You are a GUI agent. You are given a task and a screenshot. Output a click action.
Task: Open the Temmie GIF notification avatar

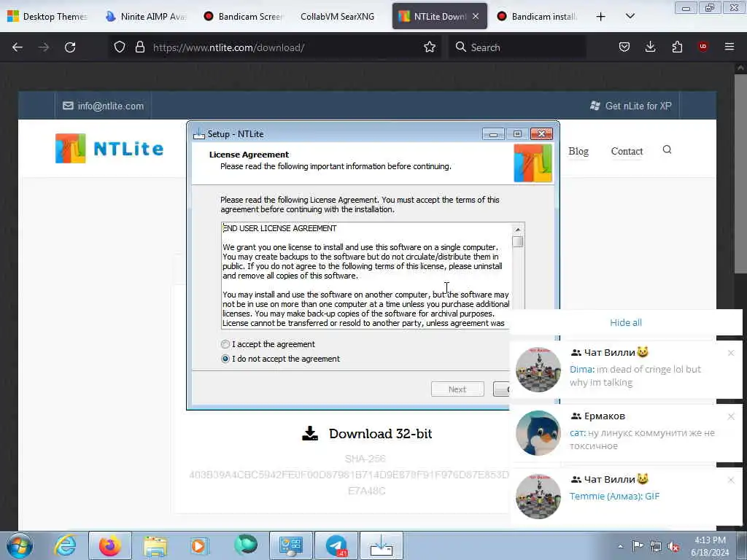tap(538, 496)
